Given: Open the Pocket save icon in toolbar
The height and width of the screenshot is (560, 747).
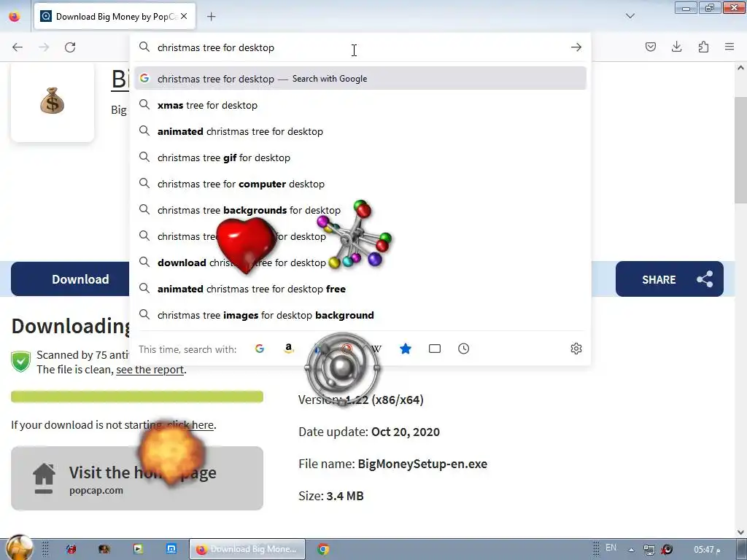Looking at the screenshot, I should pyautogui.click(x=650, y=47).
